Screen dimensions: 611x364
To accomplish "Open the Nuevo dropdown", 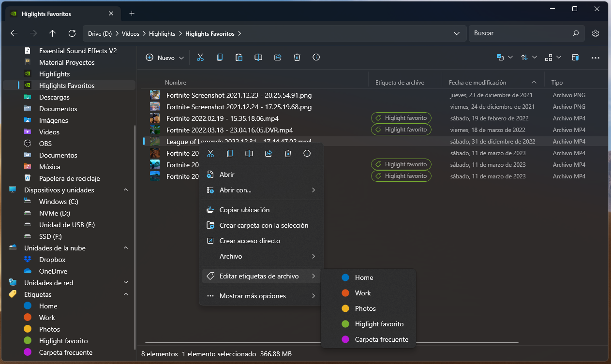I will pos(164,57).
